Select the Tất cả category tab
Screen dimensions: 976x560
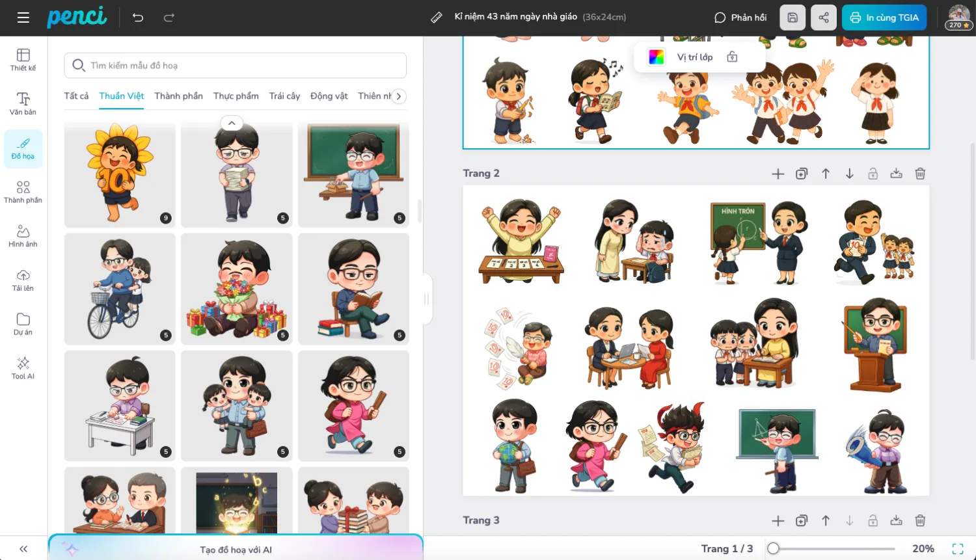[x=76, y=96]
